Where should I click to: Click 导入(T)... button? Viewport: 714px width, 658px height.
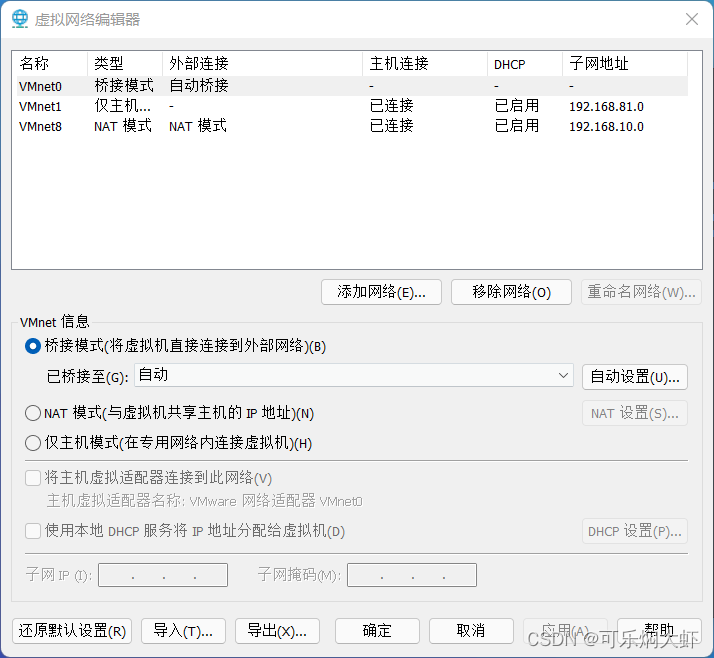point(183,631)
